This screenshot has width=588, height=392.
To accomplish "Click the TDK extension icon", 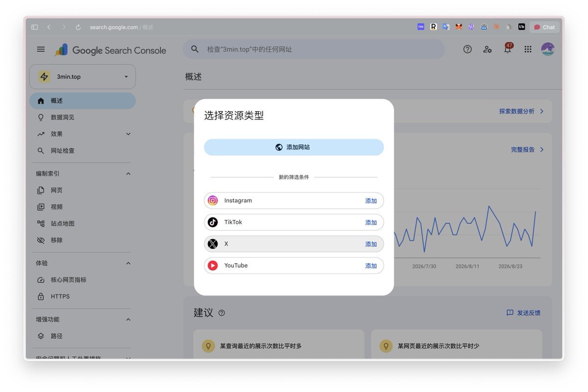I will pos(421,27).
